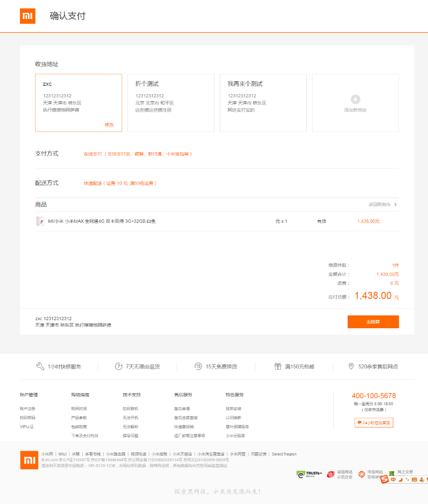This screenshot has height=504, width=428.
Task: Click the 诚信网站 示范企业 badge
Action: coord(340,475)
